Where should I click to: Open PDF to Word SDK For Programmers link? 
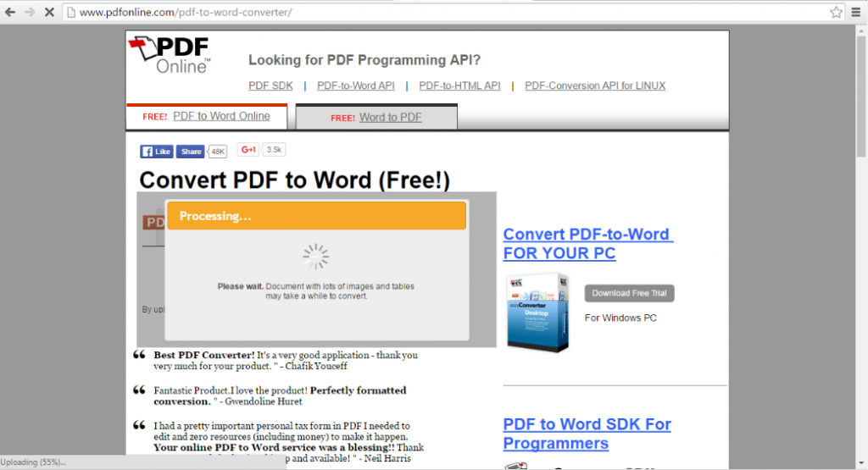tap(587, 434)
